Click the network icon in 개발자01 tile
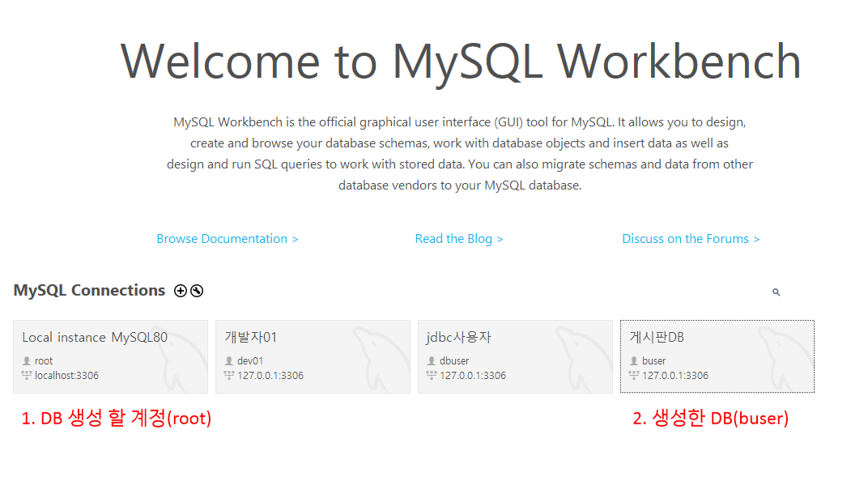This screenshot has height=490, width=868. pyautogui.click(x=229, y=375)
